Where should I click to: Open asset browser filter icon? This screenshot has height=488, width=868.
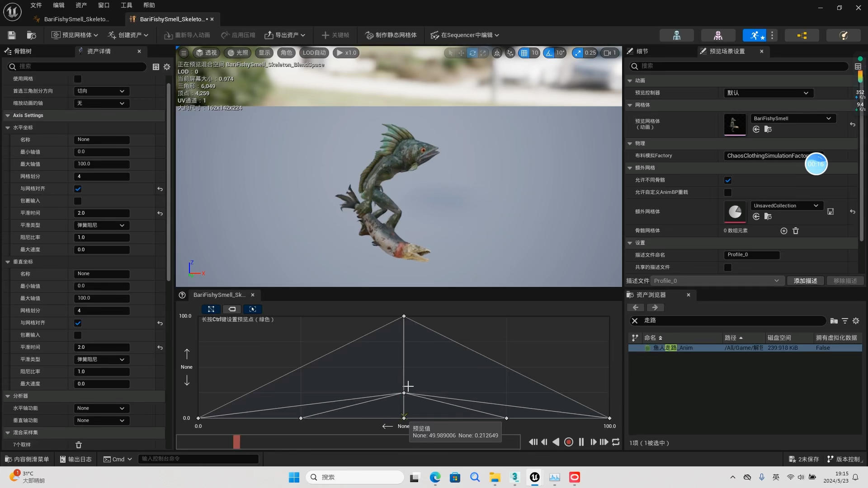click(x=844, y=321)
